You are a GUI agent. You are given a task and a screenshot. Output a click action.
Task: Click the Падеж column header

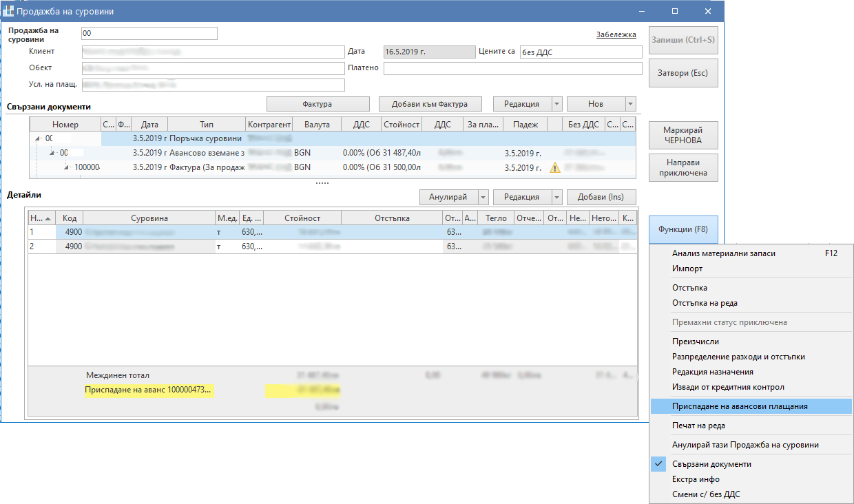pyautogui.click(x=525, y=125)
